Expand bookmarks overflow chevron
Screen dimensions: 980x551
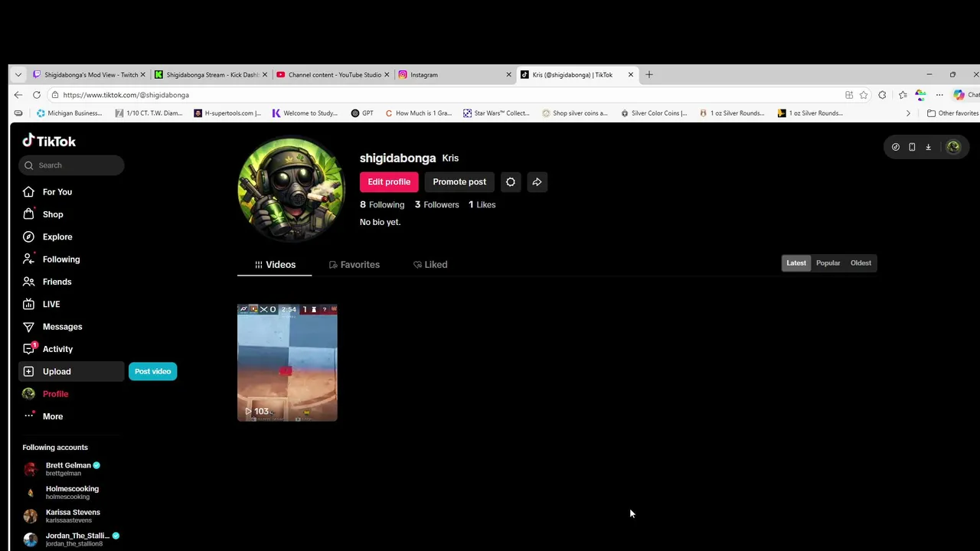908,113
